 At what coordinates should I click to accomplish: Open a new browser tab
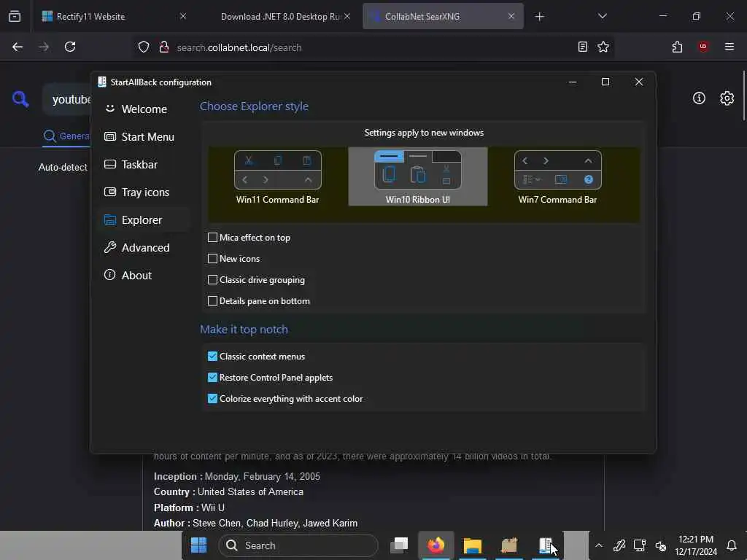coord(539,17)
